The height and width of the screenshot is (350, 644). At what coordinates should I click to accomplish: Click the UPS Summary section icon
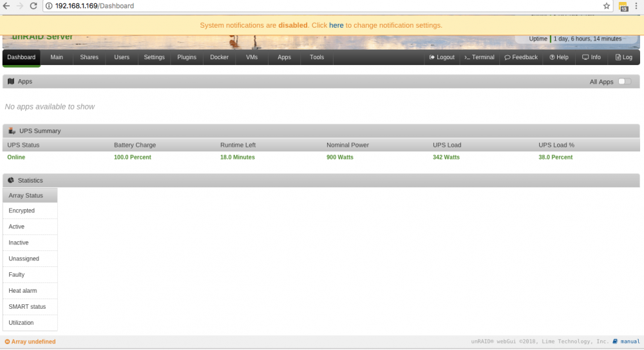[x=12, y=131]
